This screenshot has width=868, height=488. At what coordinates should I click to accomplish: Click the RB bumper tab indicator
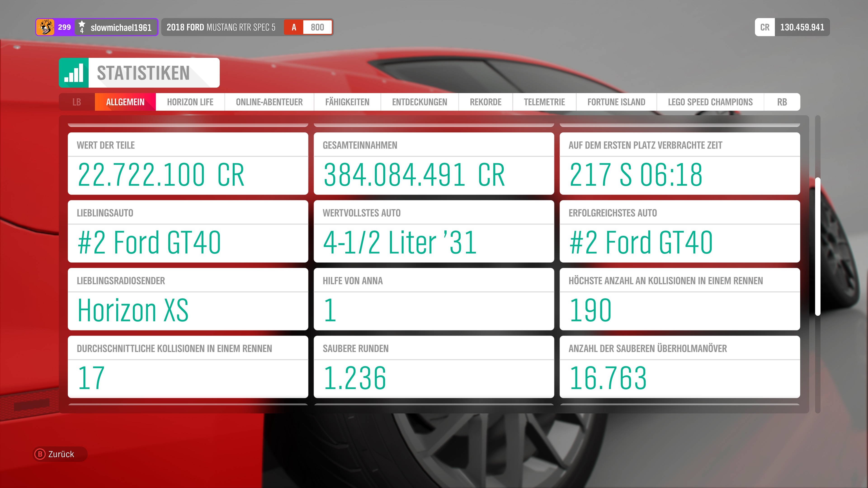(x=782, y=102)
